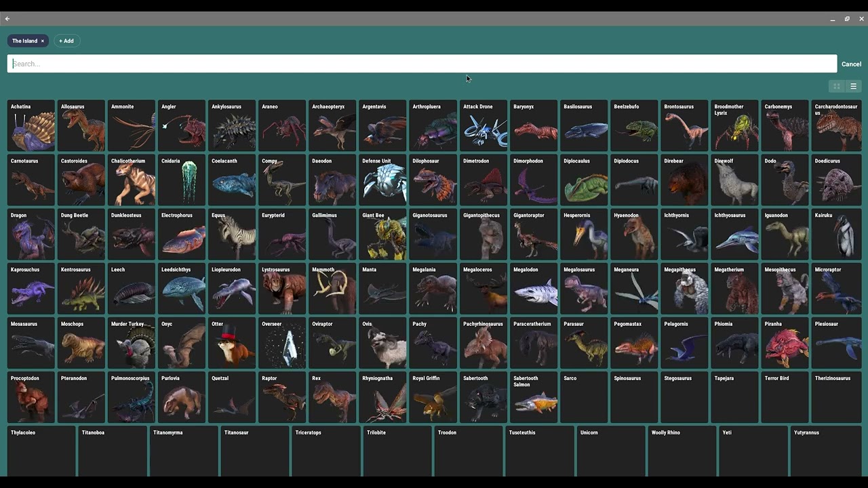Image resolution: width=868 pixels, height=488 pixels.
Task: Choose the Ammonite creature
Action: pos(132,125)
